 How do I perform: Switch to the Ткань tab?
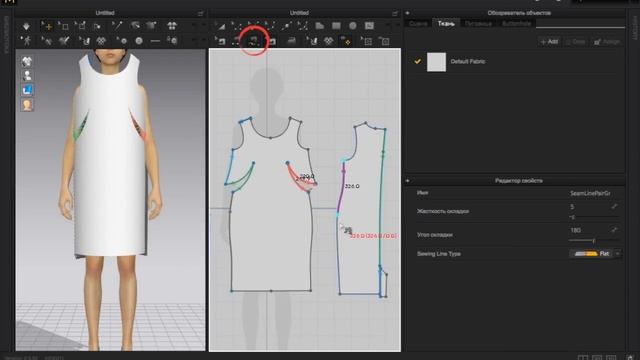click(446, 24)
